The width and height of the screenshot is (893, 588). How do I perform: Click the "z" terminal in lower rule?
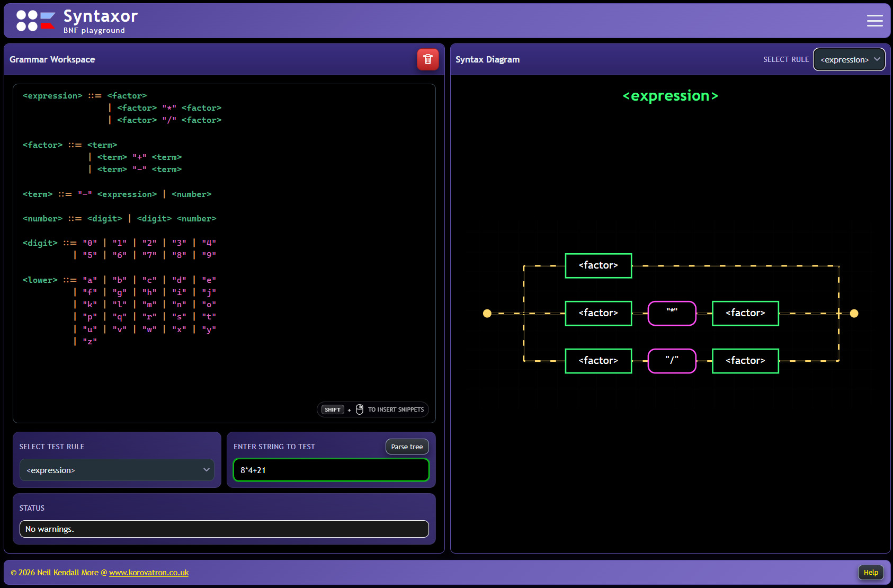coord(90,342)
